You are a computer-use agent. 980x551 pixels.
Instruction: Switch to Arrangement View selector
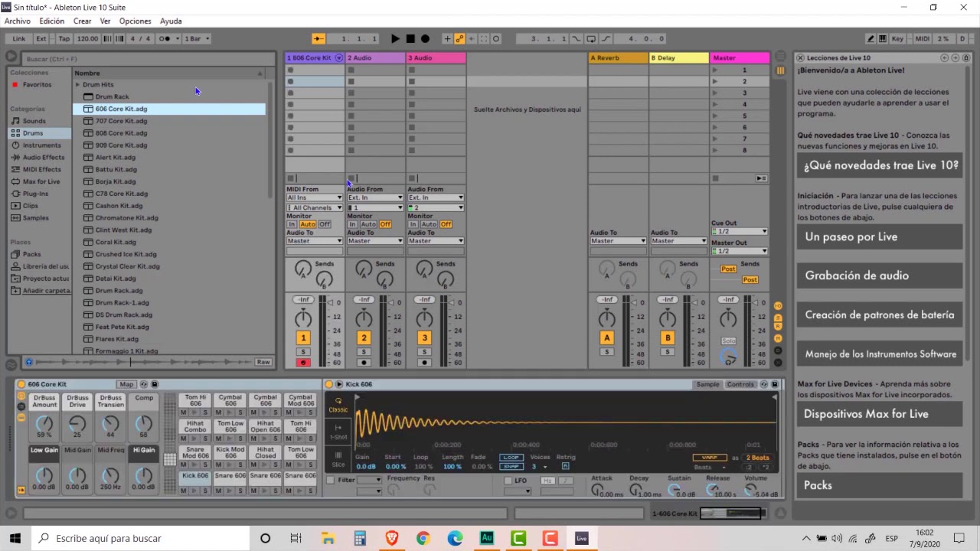point(779,55)
